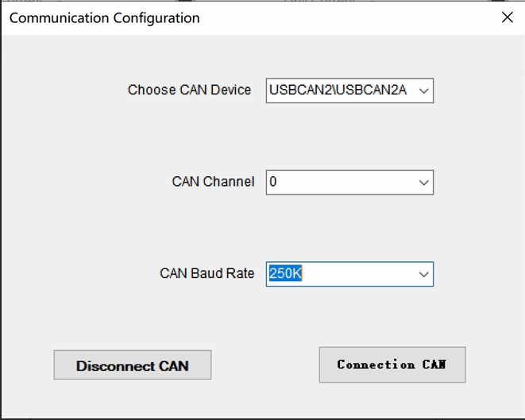Click the chevron icon beside USBCAN2A

(424, 91)
